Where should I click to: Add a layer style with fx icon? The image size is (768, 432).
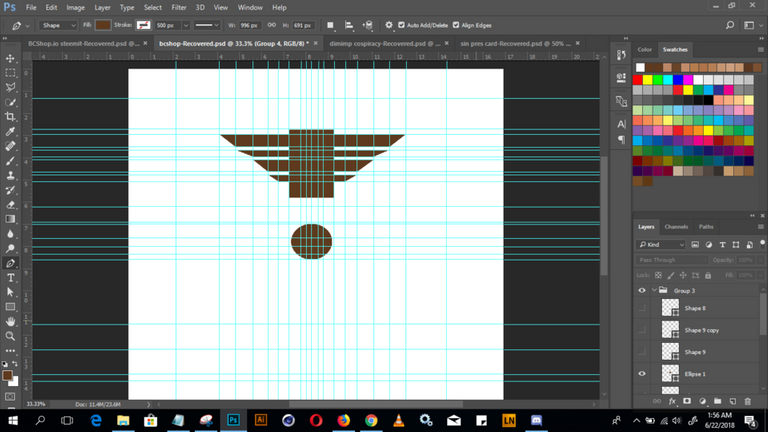[672, 400]
